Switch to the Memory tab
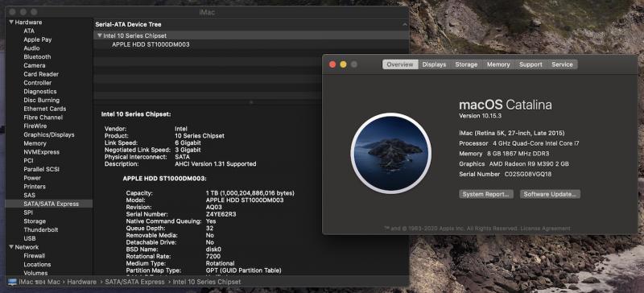The height and width of the screenshot is (293, 644). 498,64
